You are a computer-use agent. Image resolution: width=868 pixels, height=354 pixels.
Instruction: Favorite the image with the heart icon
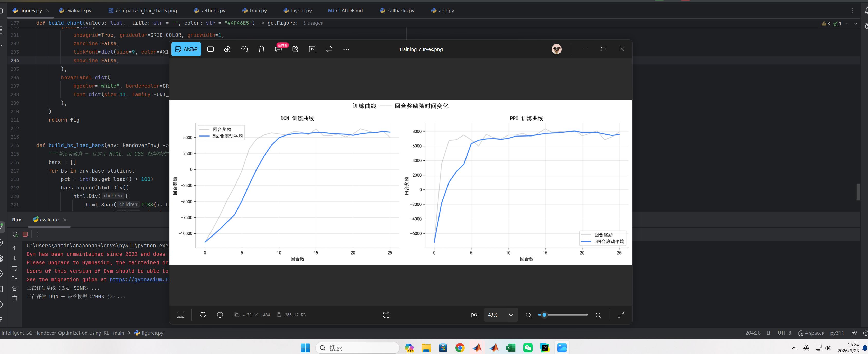click(x=203, y=315)
